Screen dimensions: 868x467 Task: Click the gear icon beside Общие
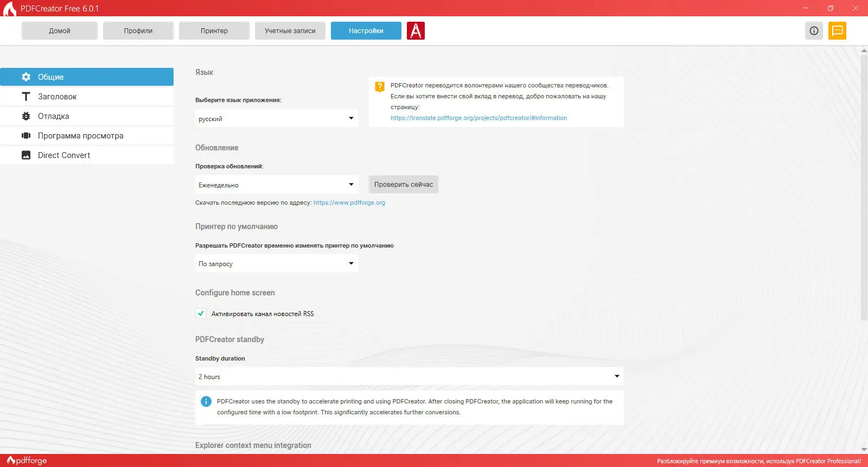coord(26,77)
